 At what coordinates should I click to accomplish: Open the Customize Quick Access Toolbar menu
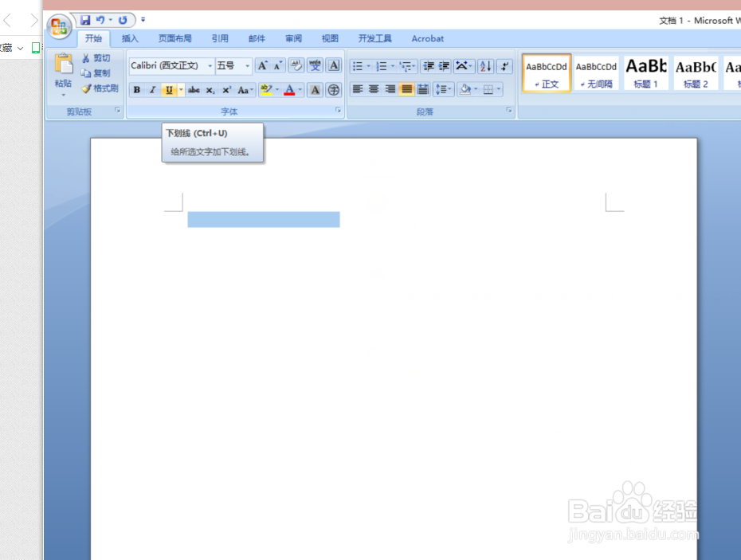click(143, 20)
